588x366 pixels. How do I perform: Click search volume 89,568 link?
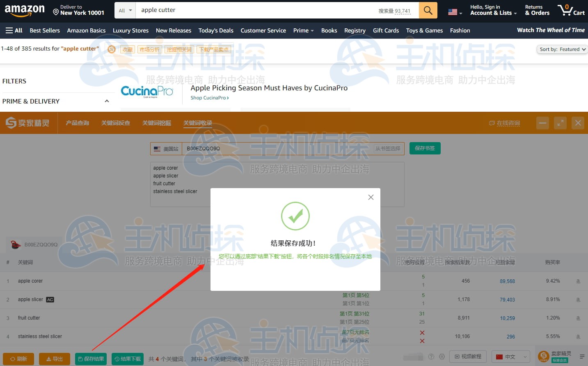(507, 281)
